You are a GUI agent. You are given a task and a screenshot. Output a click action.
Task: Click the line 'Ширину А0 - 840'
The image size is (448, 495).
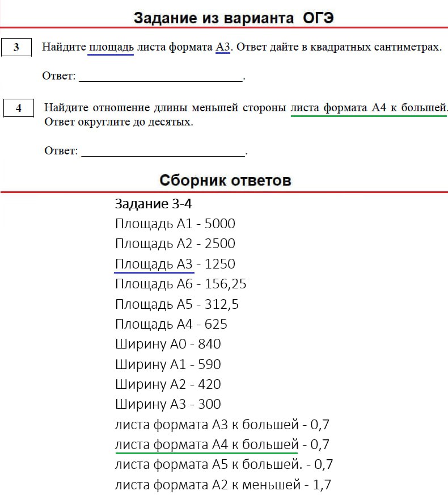(168, 345)
